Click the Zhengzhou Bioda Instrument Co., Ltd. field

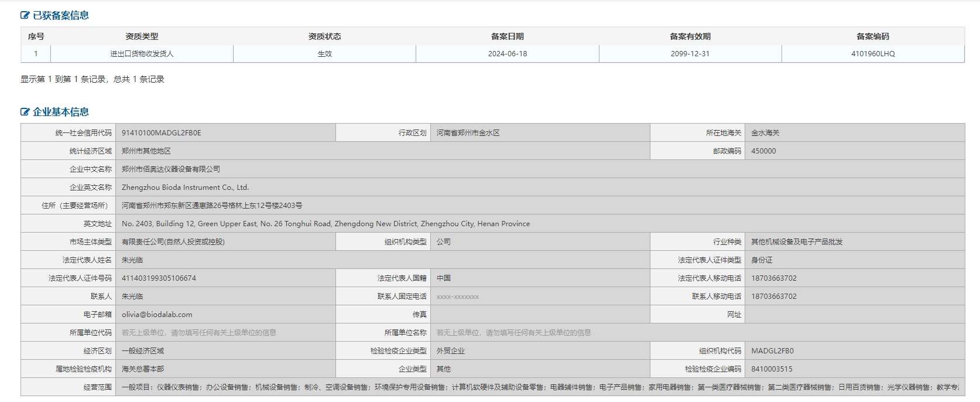[x=540, y=188]
